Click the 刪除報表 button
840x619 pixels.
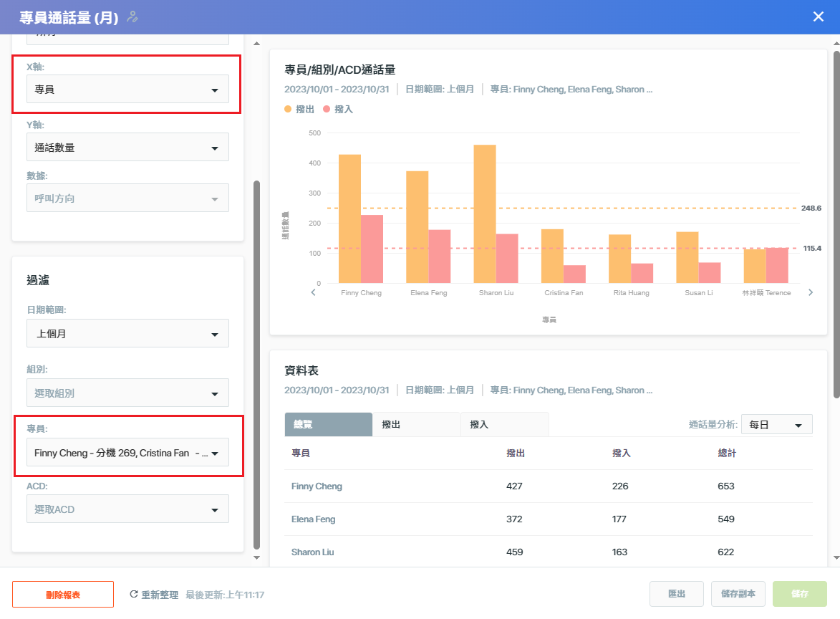point(63,595)
